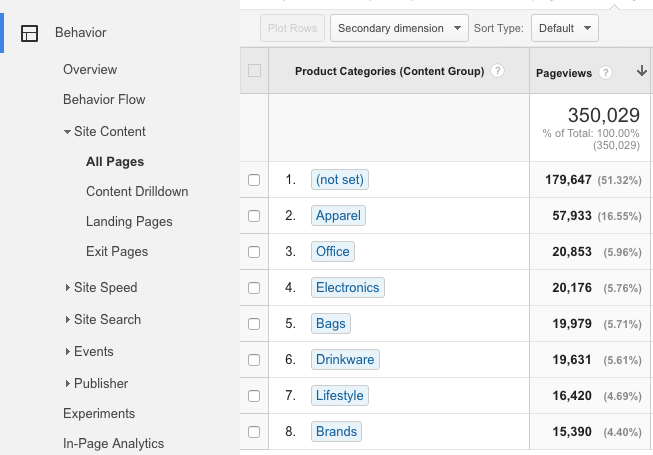
Task: Expand the Site Search section
Action: (67, 320)
